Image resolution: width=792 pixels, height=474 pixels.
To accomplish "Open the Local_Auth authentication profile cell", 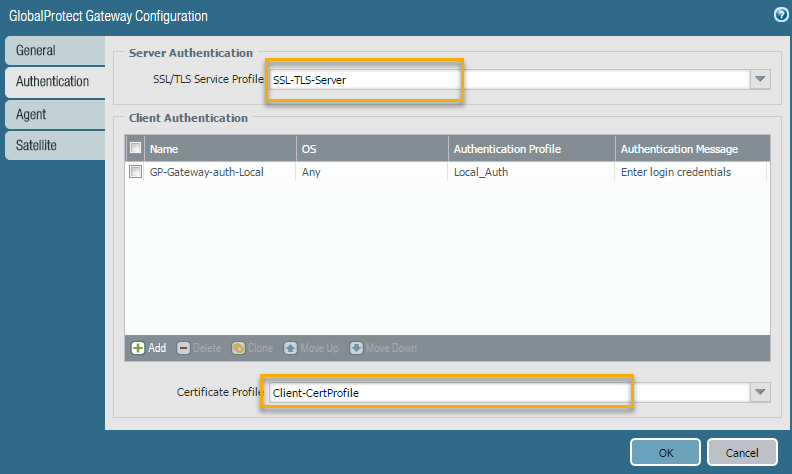I will [531, 172].
